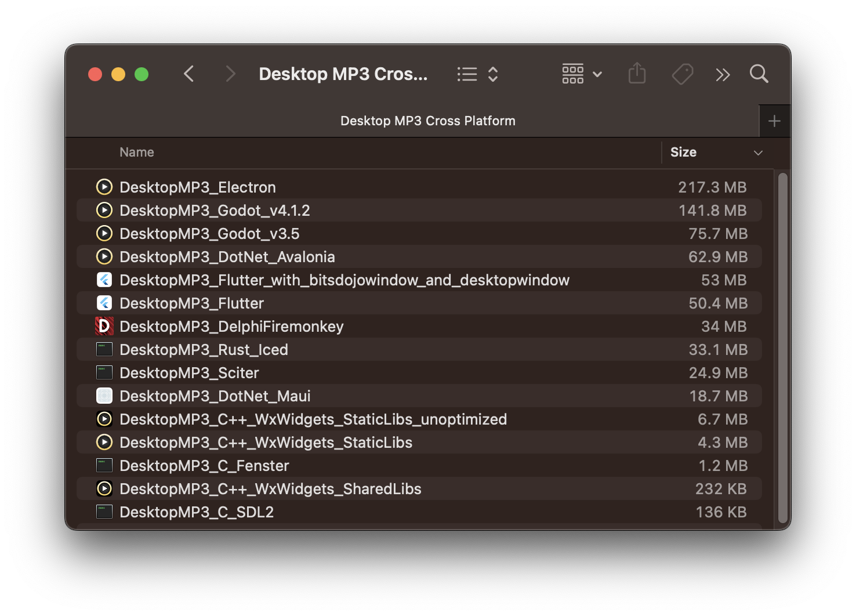856x616 pixels.
Task: Click the 62.9 MB size value
Action: point(718,257)
